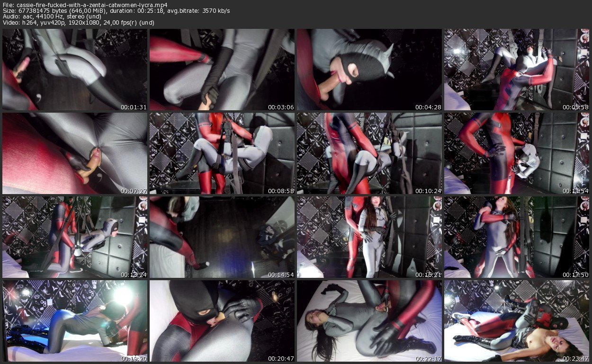The height and width of the screenshot is (364, 592).
Task: Click the Video h264 resolution info line
Action: click(x=78, y=23)
